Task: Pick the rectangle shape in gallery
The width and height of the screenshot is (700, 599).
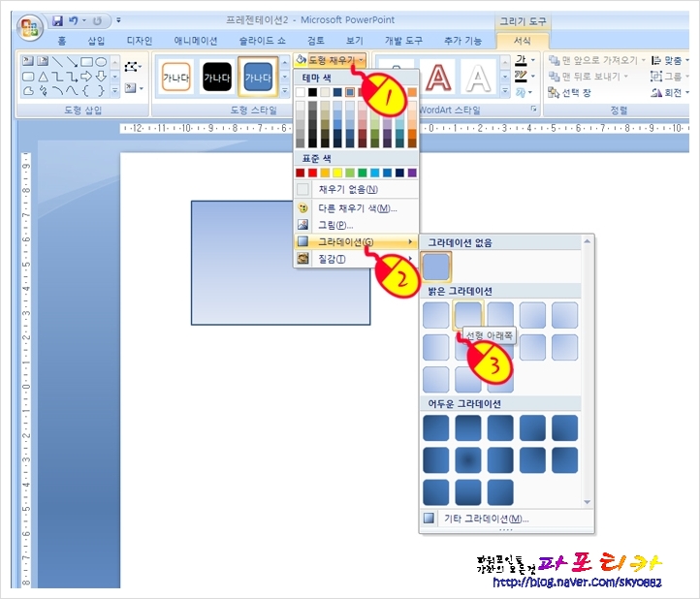Action: tap(86, 62)
